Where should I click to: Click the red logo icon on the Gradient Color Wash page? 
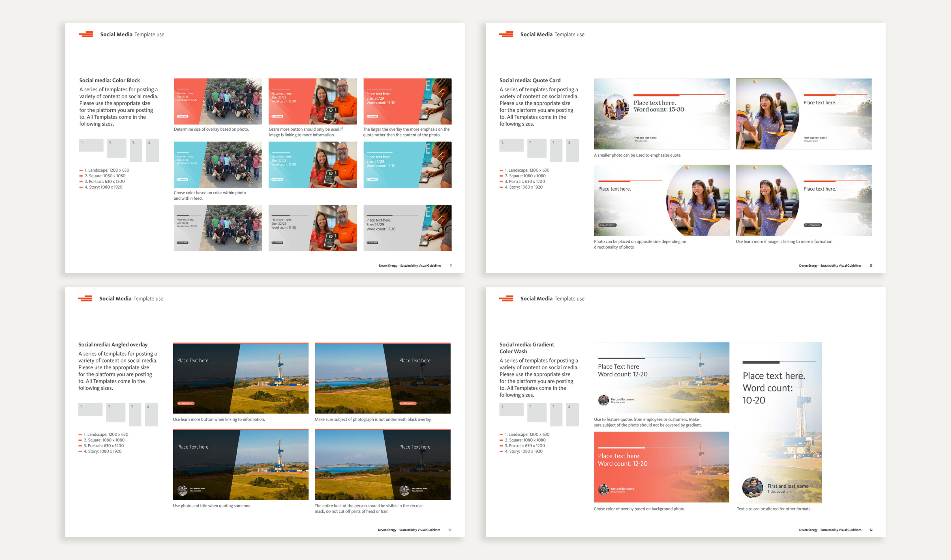click(x=506, y=298)
